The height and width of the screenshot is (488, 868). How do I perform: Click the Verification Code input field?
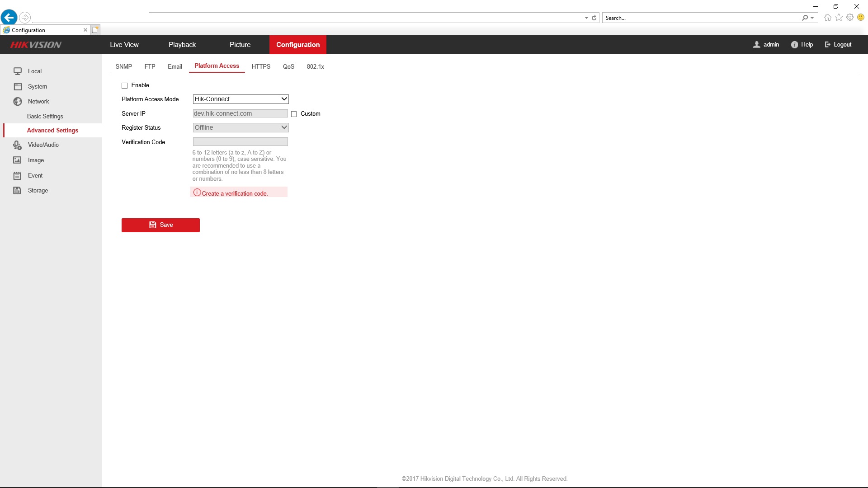tap(241, 142)
